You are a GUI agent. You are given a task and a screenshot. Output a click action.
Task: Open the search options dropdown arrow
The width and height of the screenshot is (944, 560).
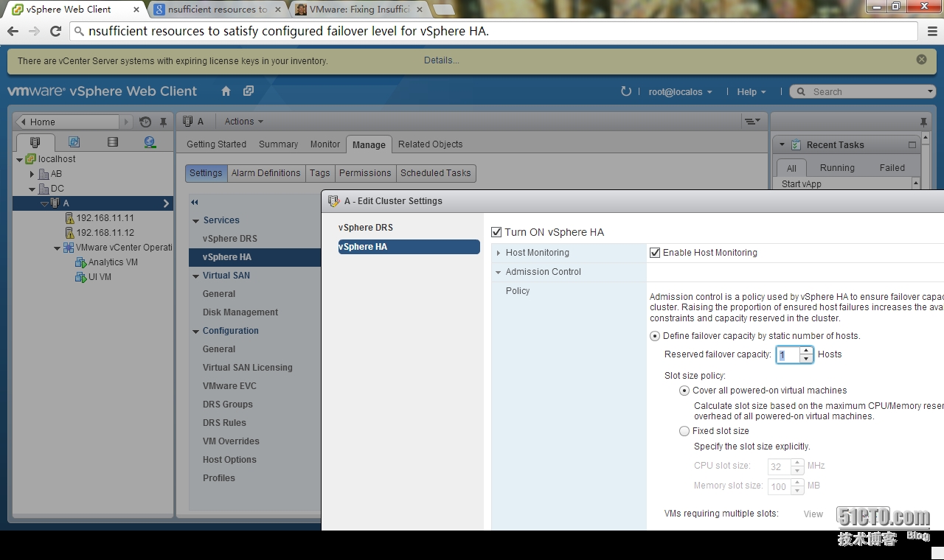point(930,92)
